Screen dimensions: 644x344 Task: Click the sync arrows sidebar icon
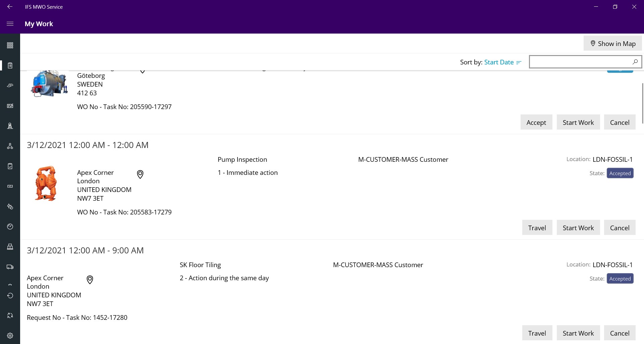click(10, 315)
